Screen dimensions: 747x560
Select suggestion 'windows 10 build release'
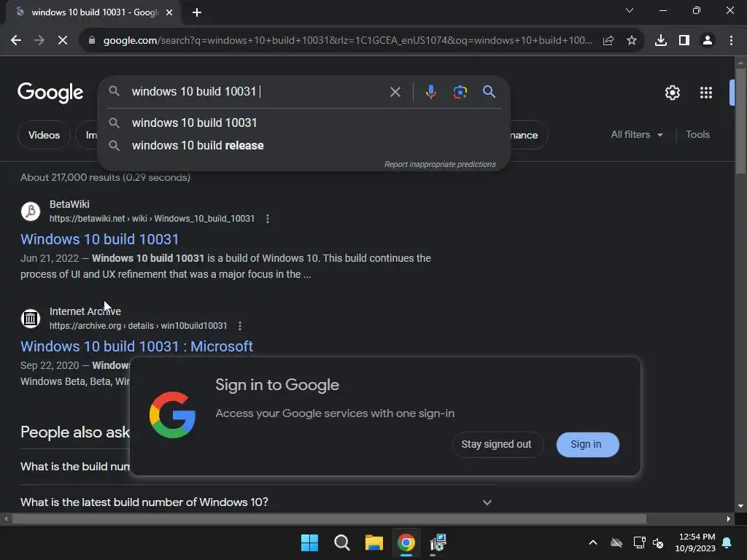pyautogui.click(x=303, y=146)
